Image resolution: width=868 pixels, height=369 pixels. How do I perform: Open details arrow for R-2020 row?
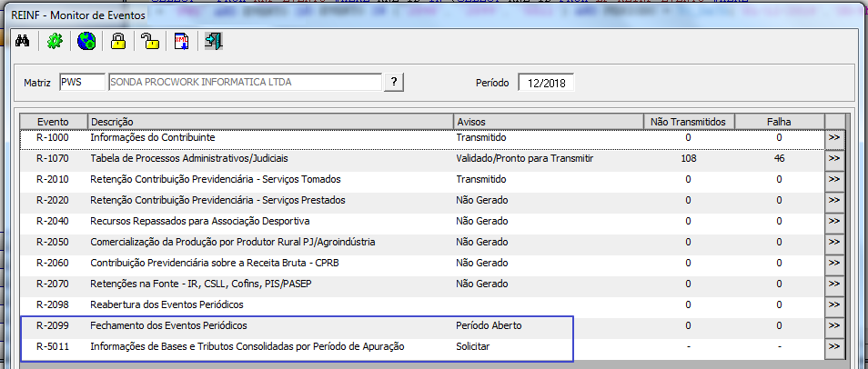coord(834,200)
